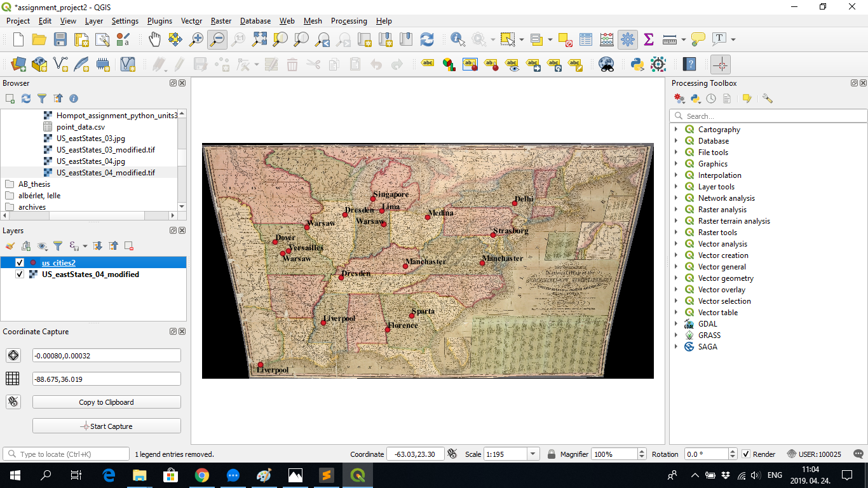Open Chrome from the Windows taskbar
This screenshot has width=868, height=488.
201,475
